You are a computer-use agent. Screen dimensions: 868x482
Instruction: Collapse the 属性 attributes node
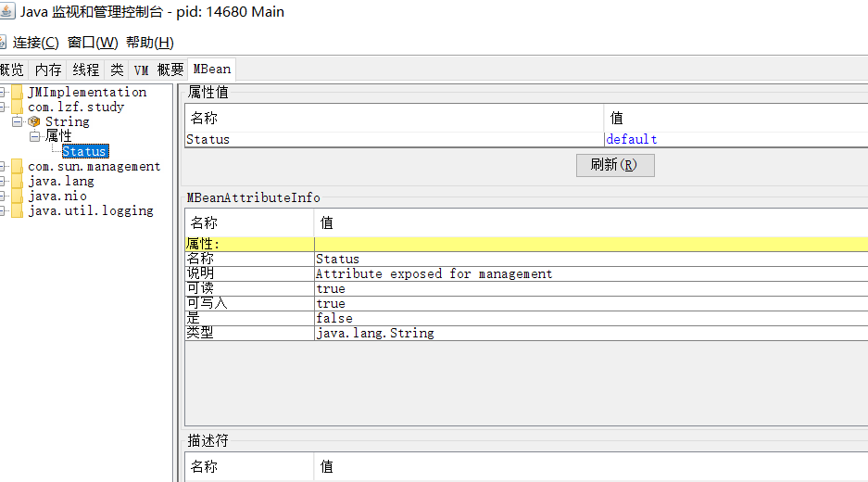tap(34, 136)
